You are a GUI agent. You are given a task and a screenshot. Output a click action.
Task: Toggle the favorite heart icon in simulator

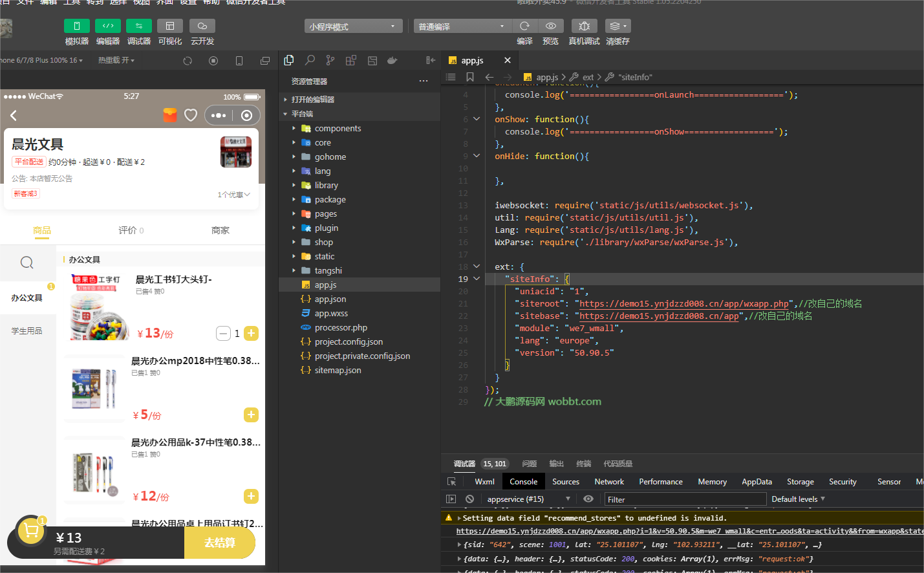191,115
